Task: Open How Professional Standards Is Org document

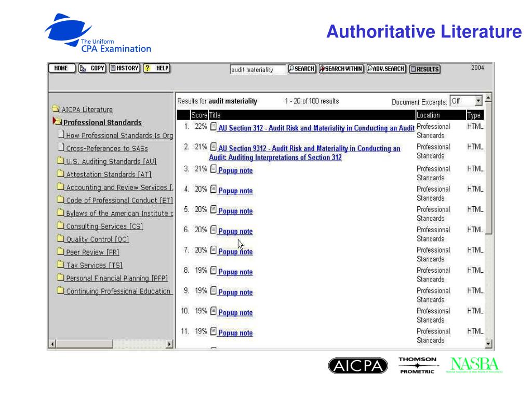Action: coord(119,136)
